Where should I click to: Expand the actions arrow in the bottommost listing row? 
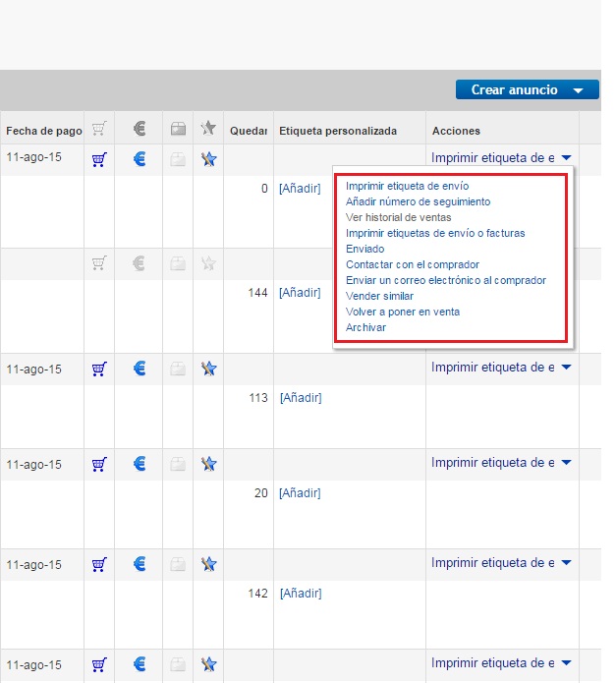pos(566,662)
